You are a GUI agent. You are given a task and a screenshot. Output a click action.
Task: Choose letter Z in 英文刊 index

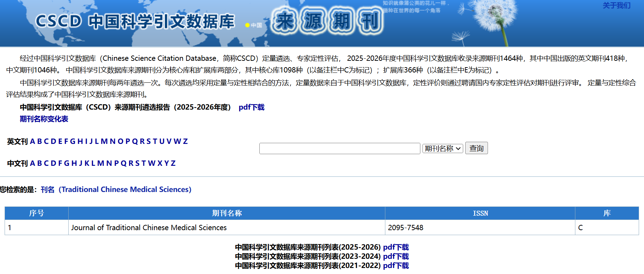[185, 141]
